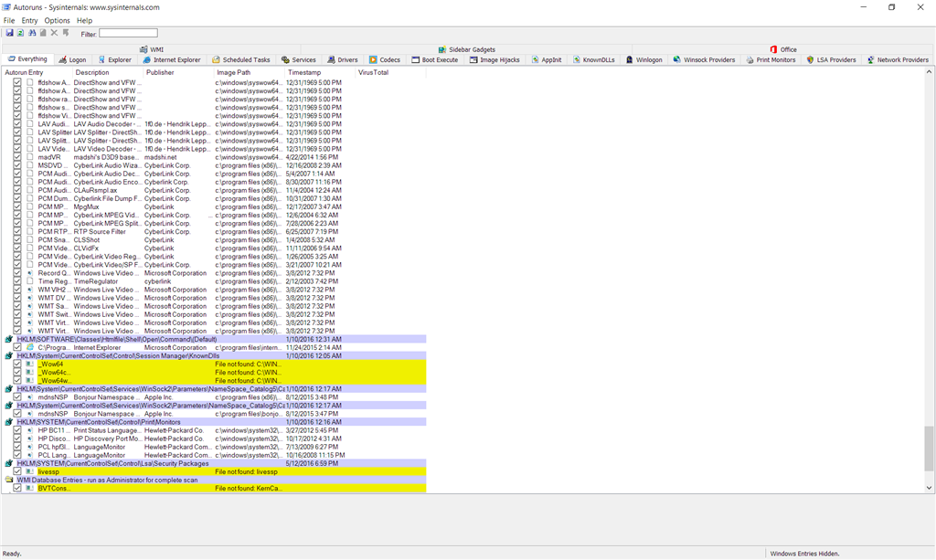The image size is (936, 560).
Task: Click the Sidebar Gadgets tab icon
Action: 442,49
